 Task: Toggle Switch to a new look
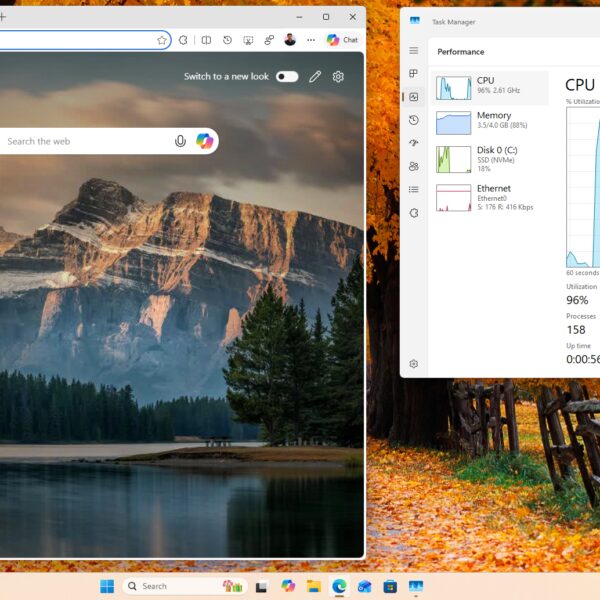287,77
